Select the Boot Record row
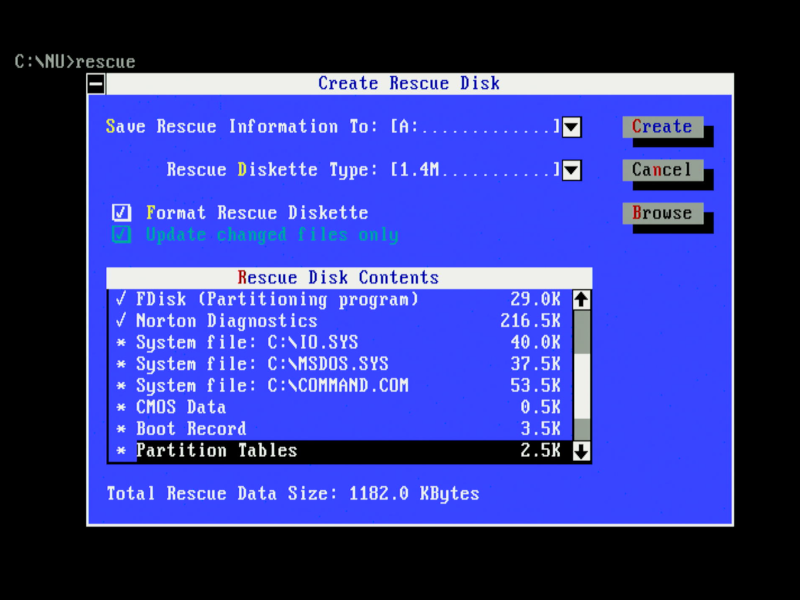This screenshot has height=600, width=800. click(339, 429)
